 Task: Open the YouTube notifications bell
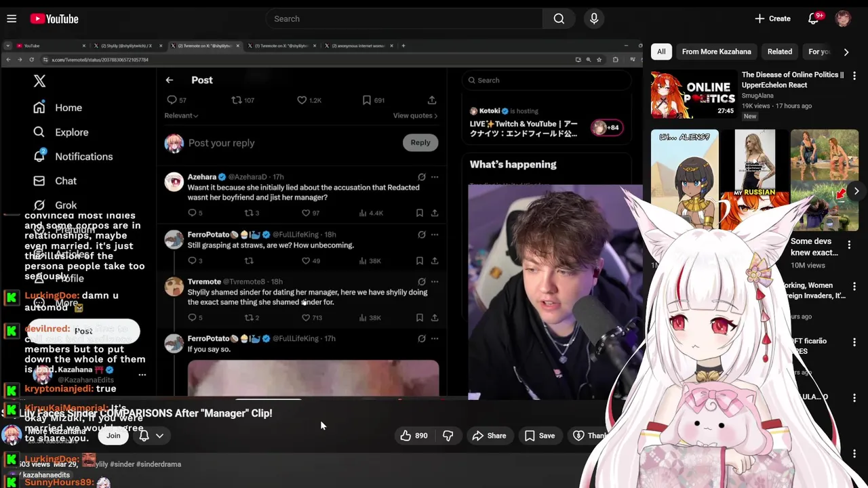point(814,19)
